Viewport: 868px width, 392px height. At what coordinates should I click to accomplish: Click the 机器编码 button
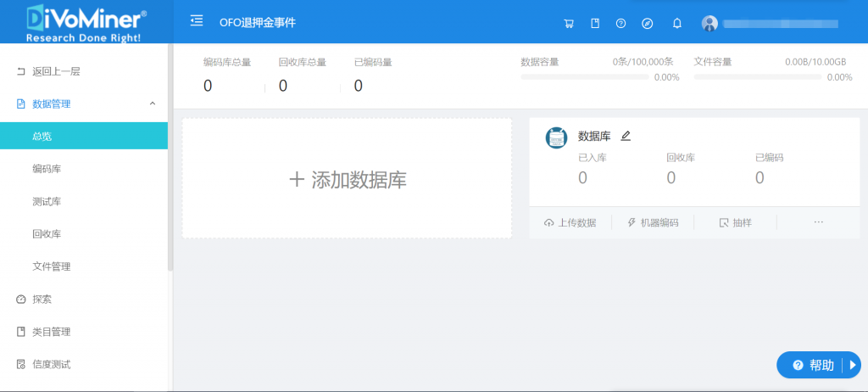653,223
